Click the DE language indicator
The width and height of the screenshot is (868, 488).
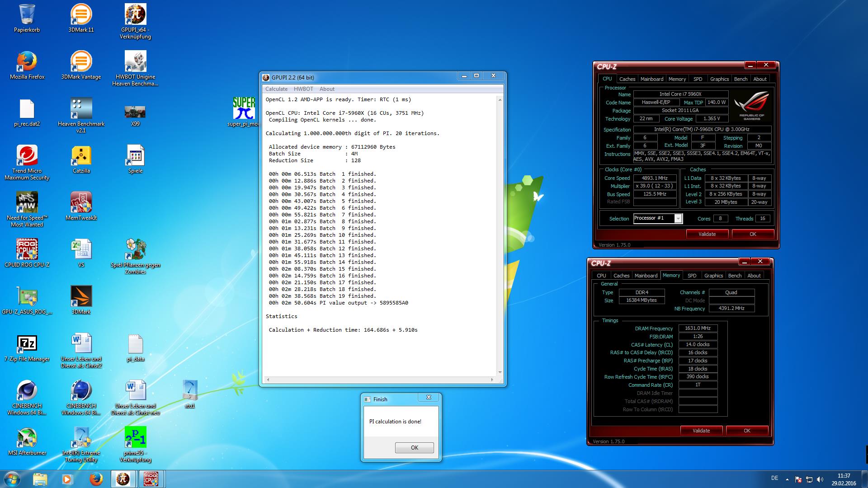coord(774,478)
